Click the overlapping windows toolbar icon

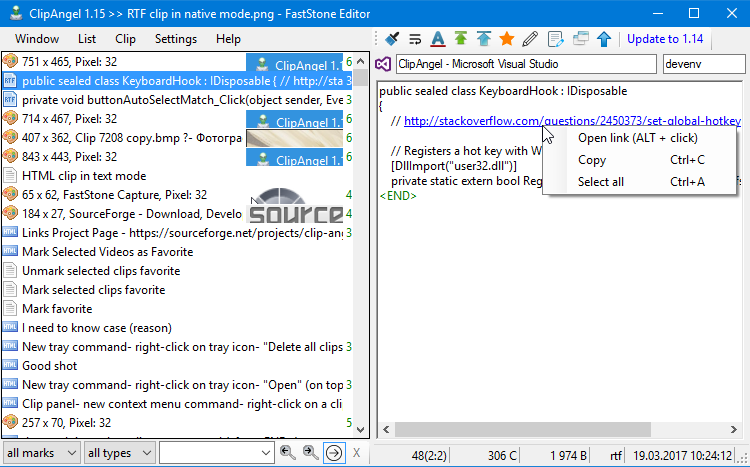(x=580, y=39)
